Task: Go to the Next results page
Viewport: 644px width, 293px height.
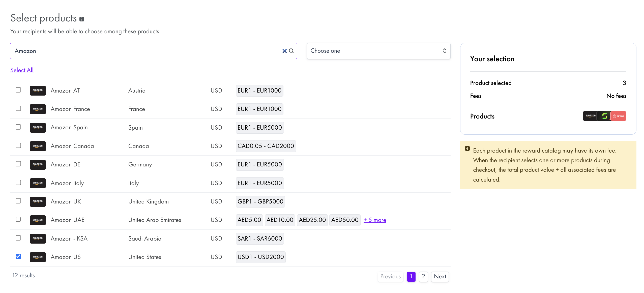Action: point(440,276)
